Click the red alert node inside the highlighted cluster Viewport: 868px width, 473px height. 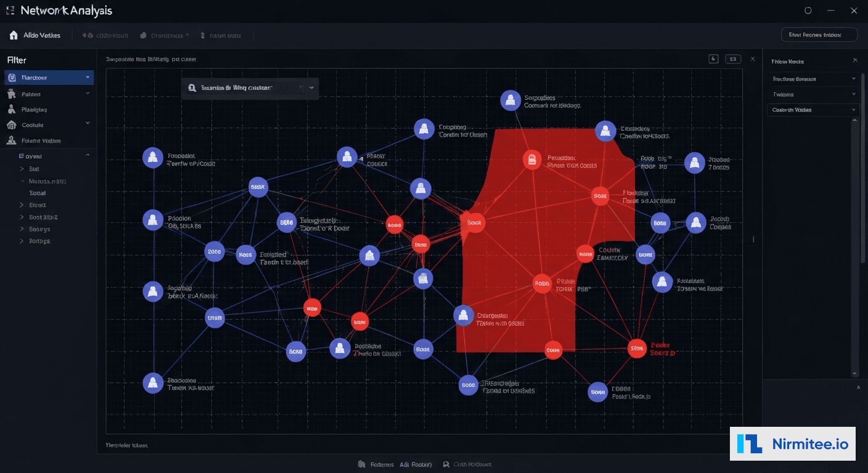[532, 160]
